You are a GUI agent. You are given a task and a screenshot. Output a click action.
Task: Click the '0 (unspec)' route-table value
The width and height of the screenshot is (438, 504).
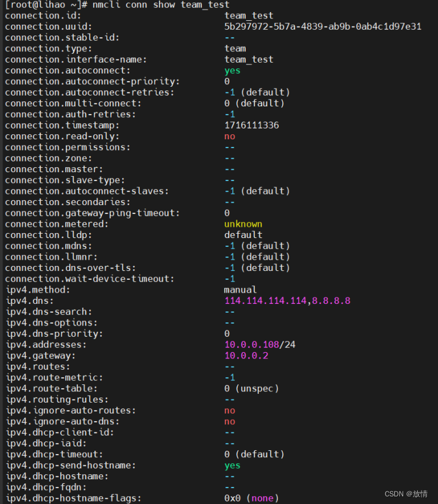tap(252, 388)
